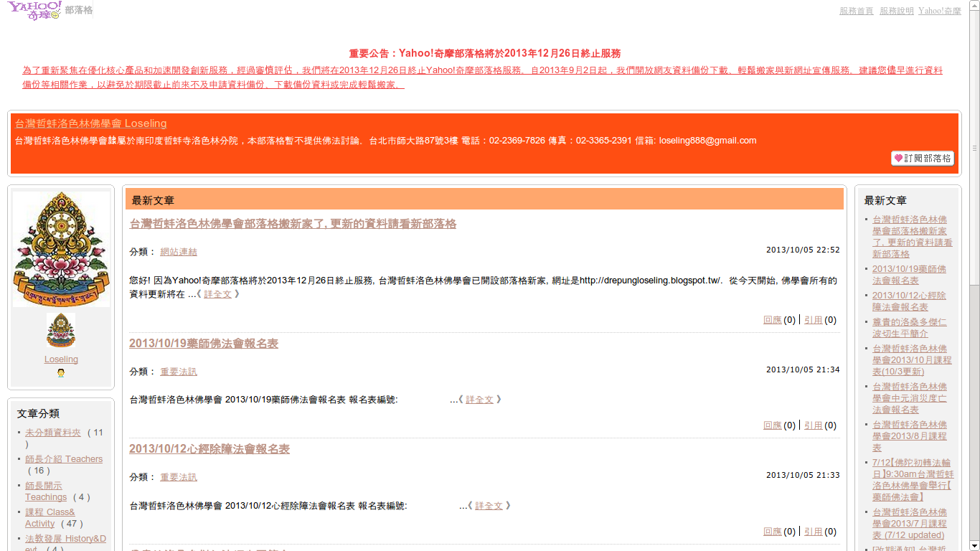This screenshot has width=980, height=551.
Task: Open the 未分類資料夾 category
Action: pos(53,433)
